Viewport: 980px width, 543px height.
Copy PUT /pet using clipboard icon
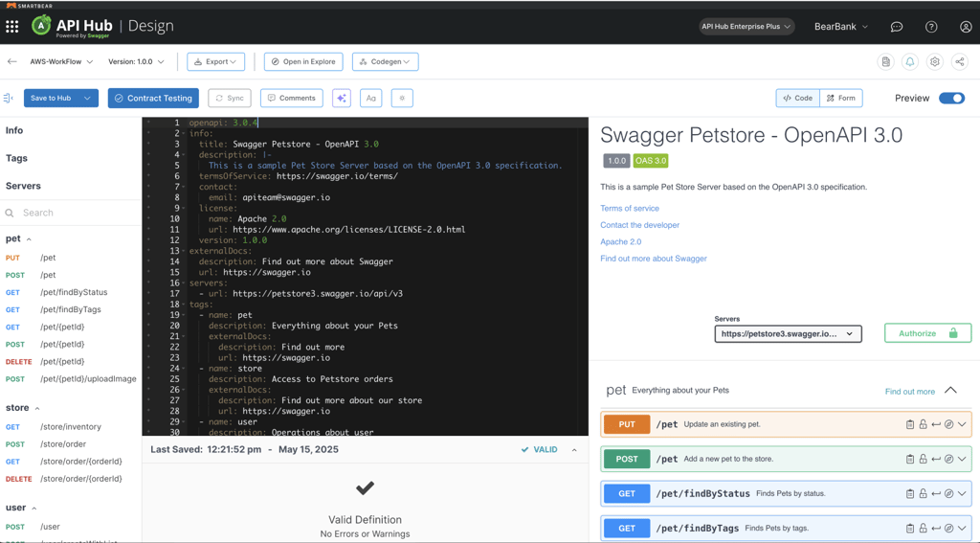(910, 424)
